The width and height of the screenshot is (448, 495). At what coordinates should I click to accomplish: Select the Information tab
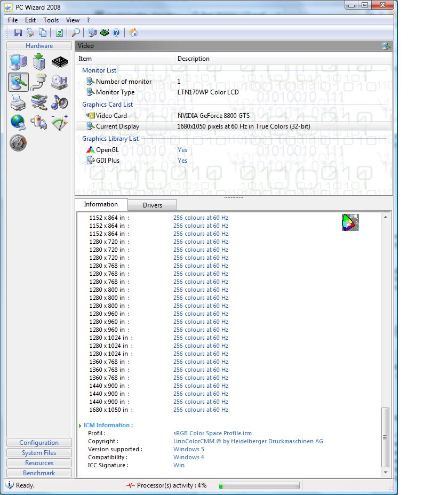101,204
